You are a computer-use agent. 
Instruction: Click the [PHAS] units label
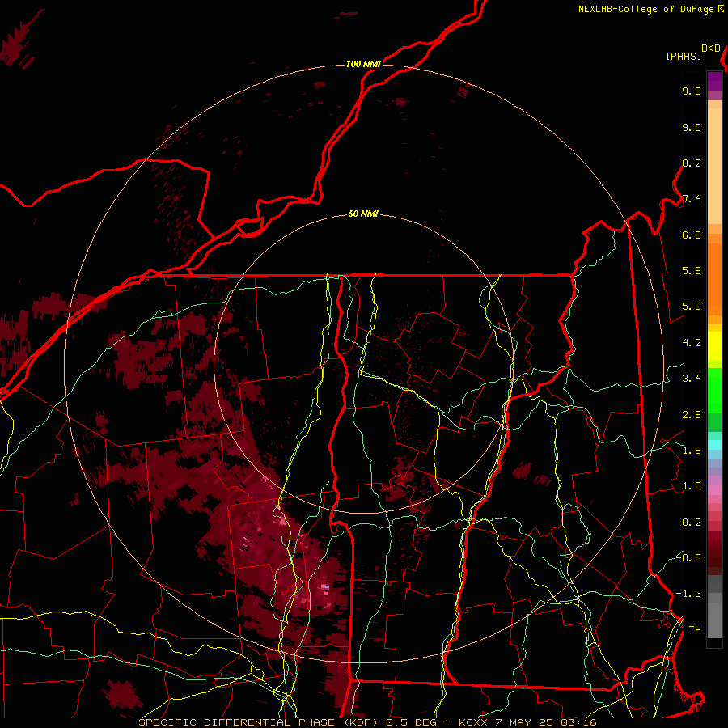click(x=684, y=56)
